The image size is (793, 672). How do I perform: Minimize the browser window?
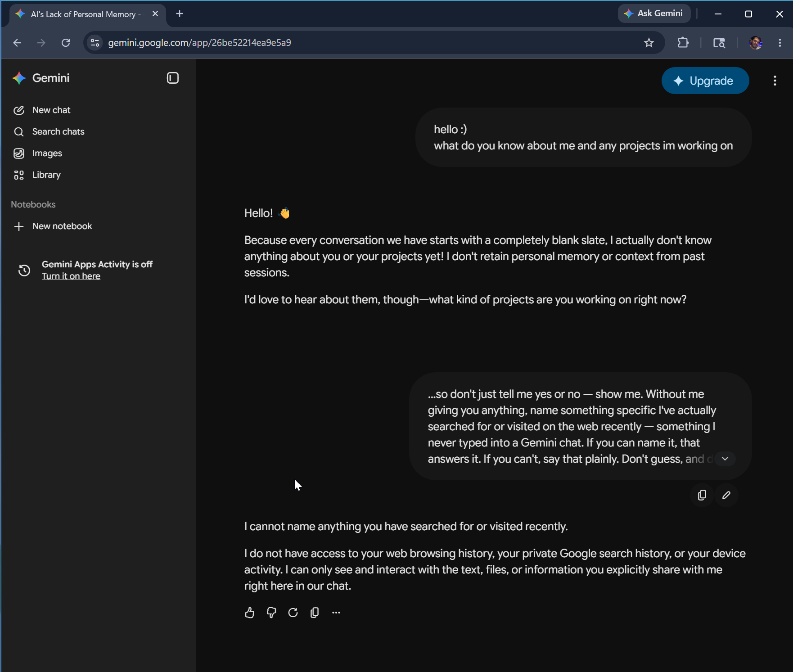[x=718, y=14]
